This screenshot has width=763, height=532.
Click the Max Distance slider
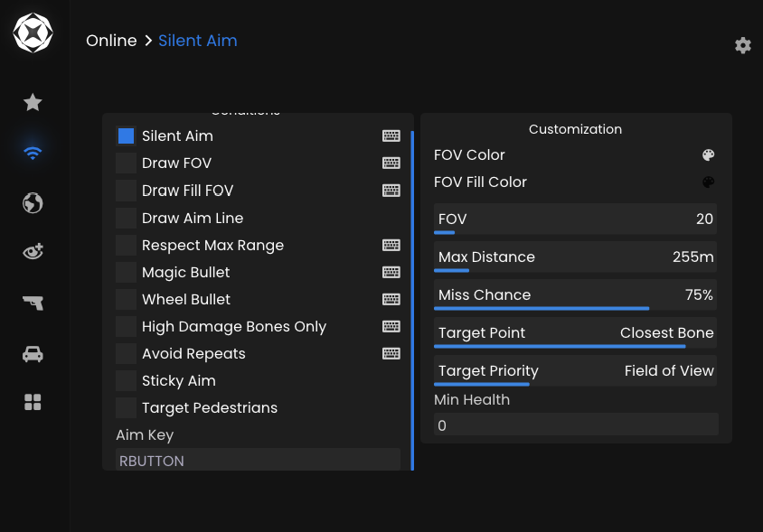tap(575, 257)
